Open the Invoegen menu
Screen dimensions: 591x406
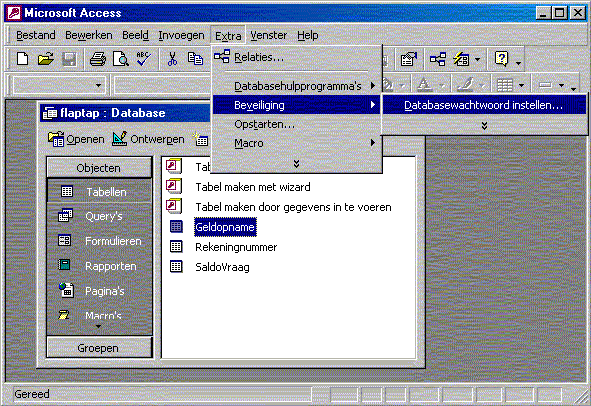(181, 35)
